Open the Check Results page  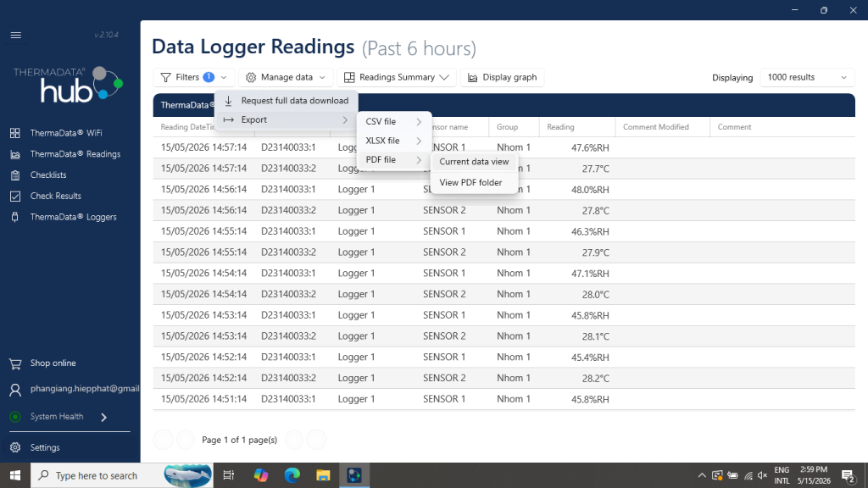(x=55, y=196)
